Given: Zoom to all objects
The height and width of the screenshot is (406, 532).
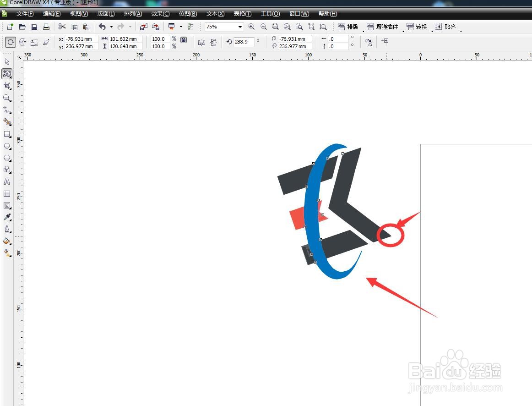Looking at the screenshot, I should pos(287,27).
